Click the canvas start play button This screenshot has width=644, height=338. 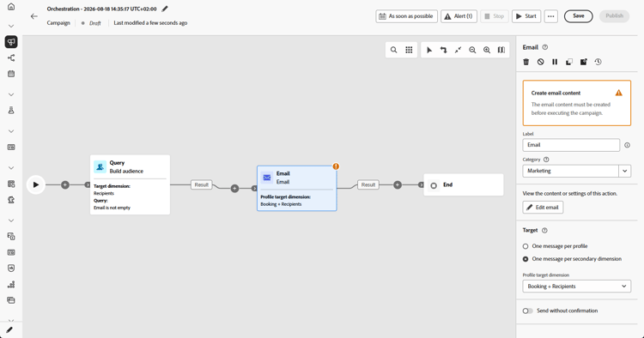point(36,185)
